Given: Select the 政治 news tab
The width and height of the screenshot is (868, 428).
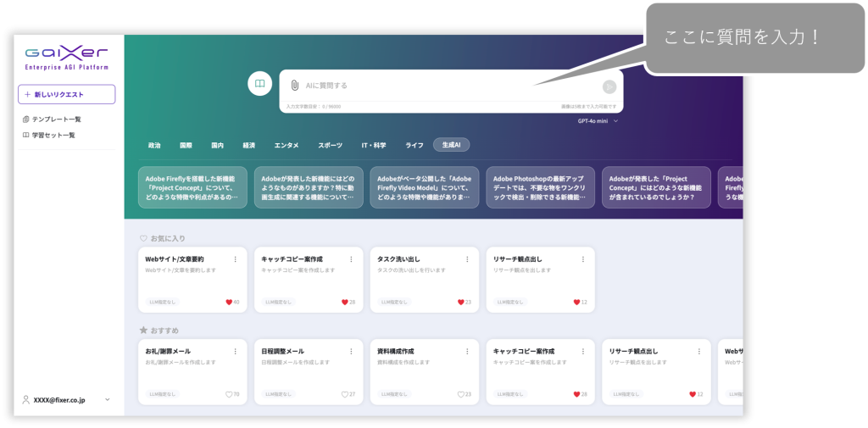Looking at the screenshot, I should tap(154, 145).
